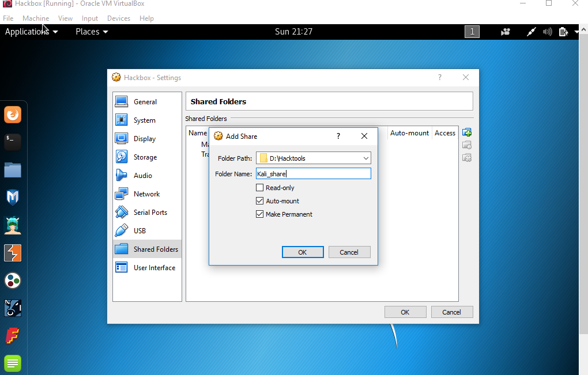Click the network connection icon in the top bar
The height and width of the screenshot is (375, 588).
point(532,32)
